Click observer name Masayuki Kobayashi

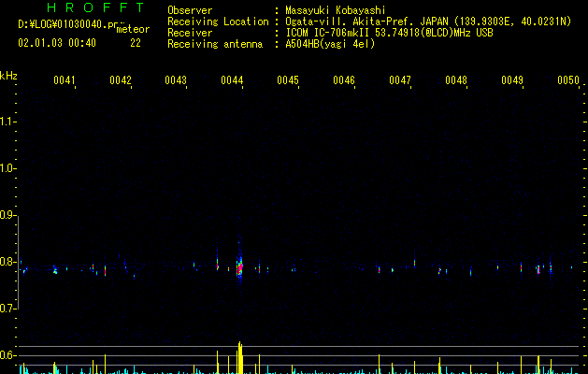click(x=336, y=10)
